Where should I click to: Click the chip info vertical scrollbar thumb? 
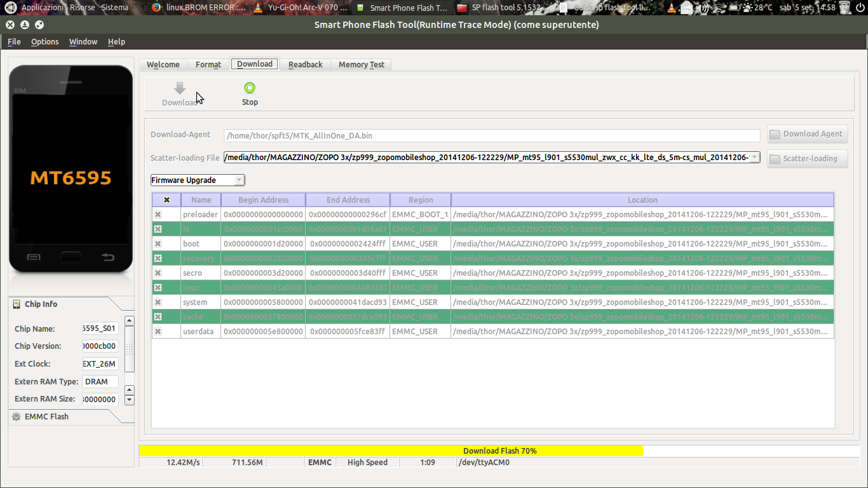coord(130,349)
